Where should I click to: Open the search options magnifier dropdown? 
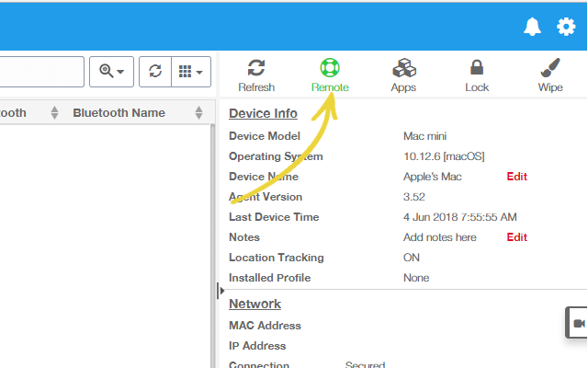click(x=111, y=72)
